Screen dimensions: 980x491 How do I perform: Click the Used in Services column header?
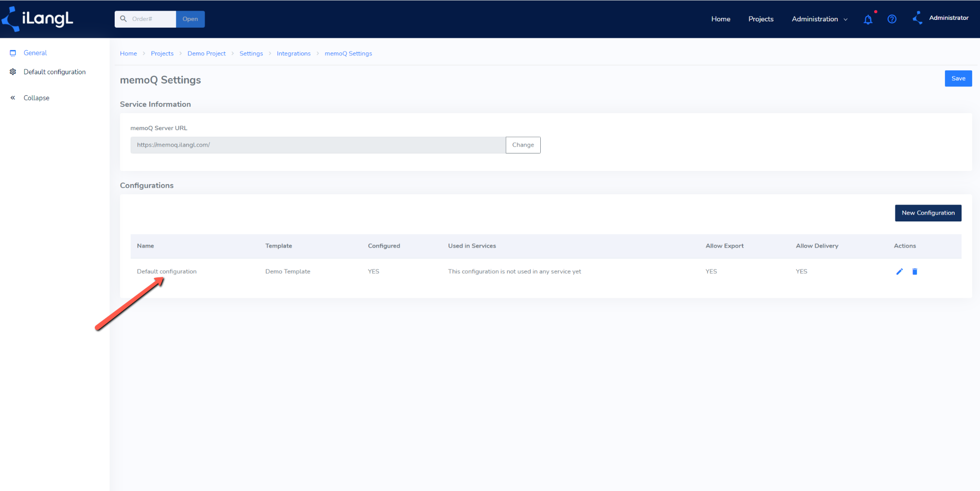[472, 246]
